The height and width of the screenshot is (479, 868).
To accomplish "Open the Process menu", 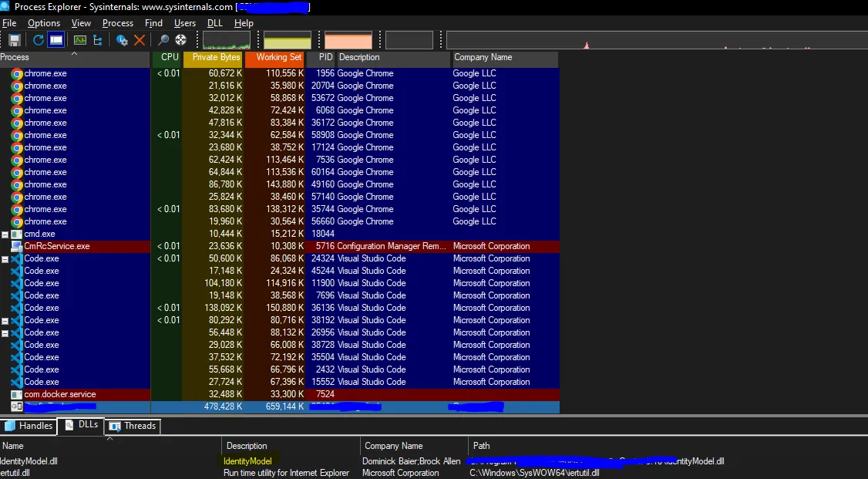I will [118, 23].
